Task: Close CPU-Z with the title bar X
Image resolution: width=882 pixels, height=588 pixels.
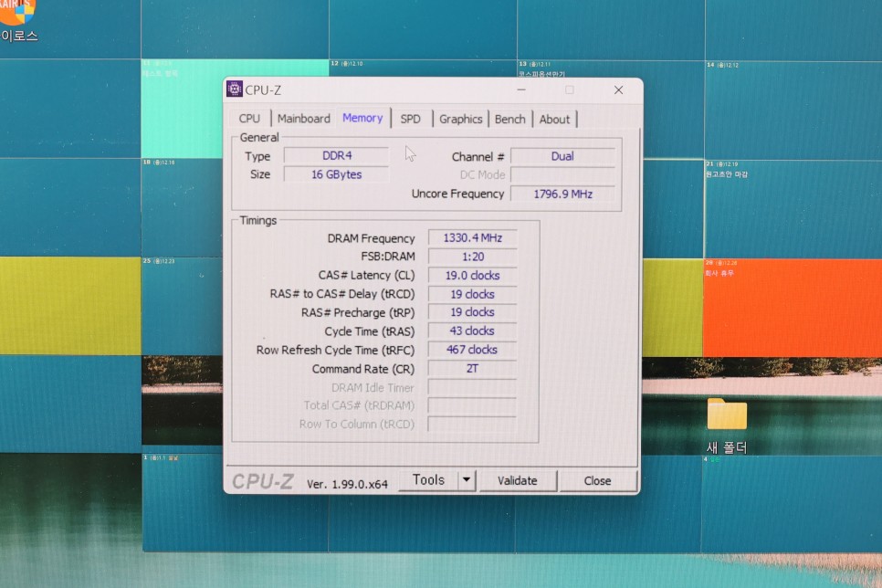Action: (619, 90)
